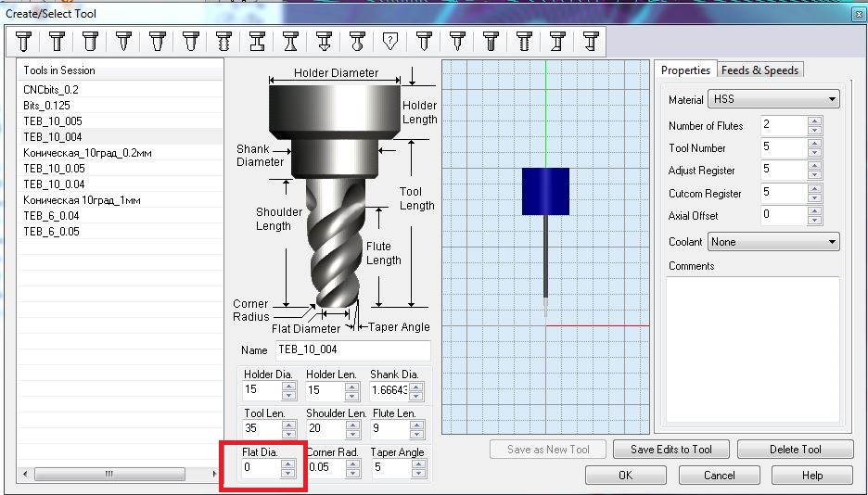Image resolution: width=868 pixels, height=495 pixels.
Task: Select TEB_6_0.04 in Tools in Session
Action: click(x=51, y=216)
